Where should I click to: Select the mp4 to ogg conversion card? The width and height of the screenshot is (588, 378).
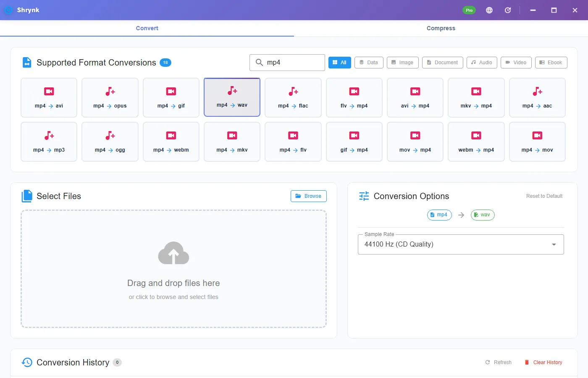coord(110,142)
